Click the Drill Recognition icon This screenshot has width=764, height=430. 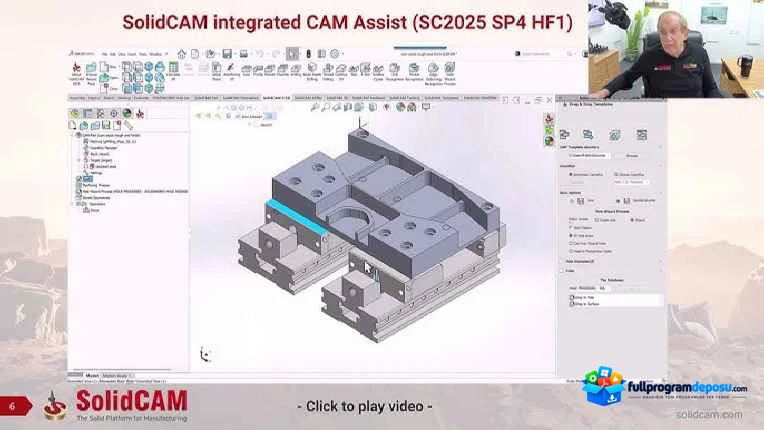395,69
